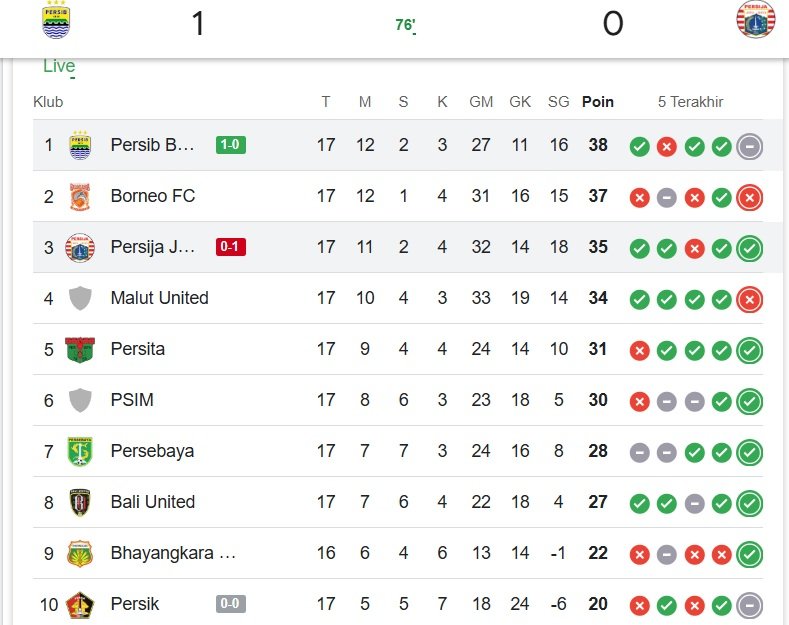Click the PSIM placeholder shield icon
This screenshot has height=625, width=789.
(x=80, y=401)
